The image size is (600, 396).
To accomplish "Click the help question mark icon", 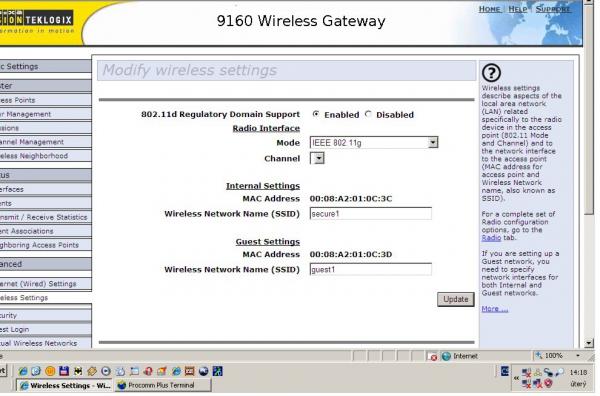I will (491, 73).
